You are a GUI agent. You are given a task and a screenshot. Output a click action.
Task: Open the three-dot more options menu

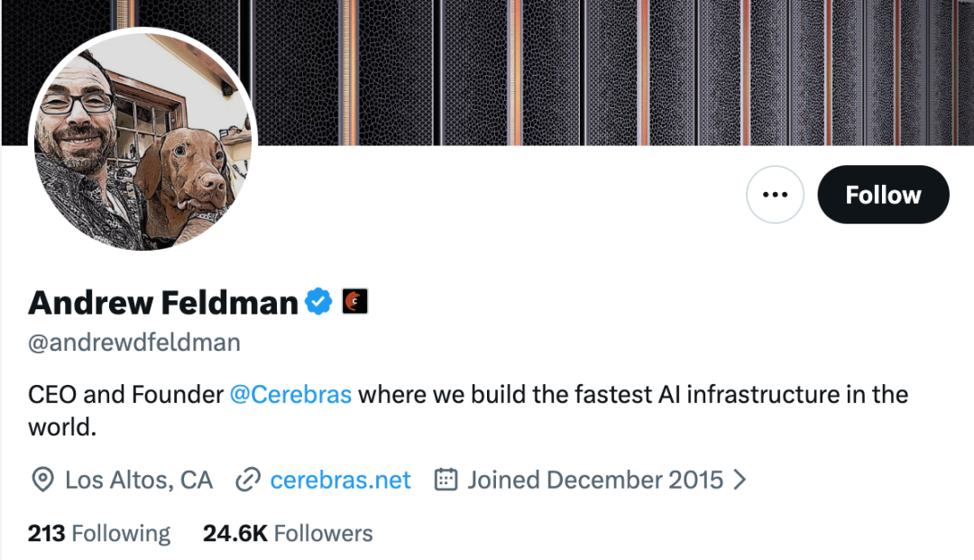[775, 194]
